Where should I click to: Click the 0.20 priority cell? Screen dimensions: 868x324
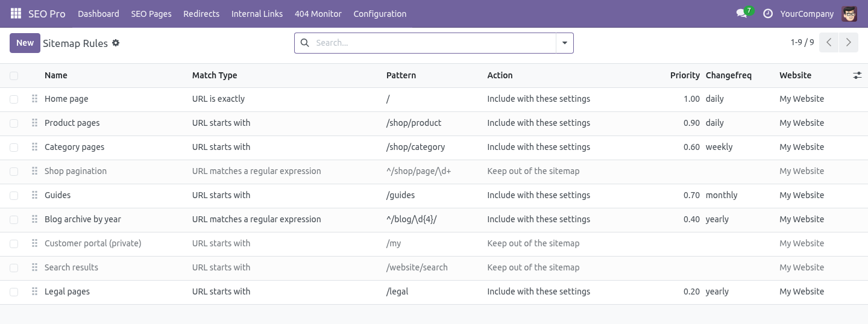point(691,291)
